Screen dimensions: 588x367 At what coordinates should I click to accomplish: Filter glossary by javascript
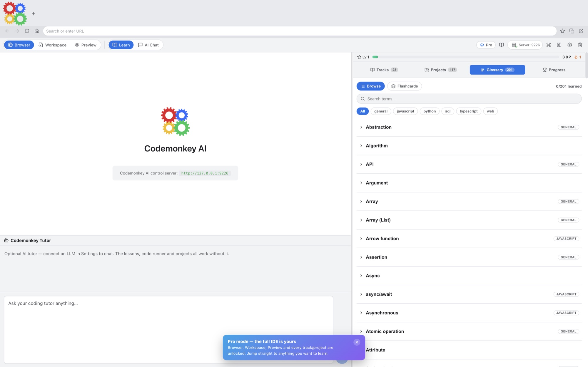[405, 111]
